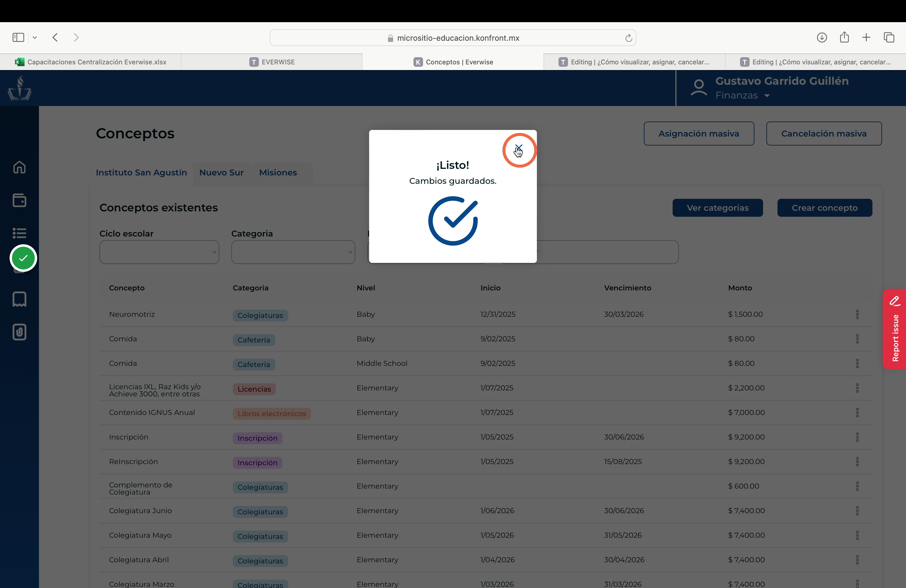This screenshot has width=906, height=588.
Task: Switch to the Nuevo Sur tab
Action: 221,173
